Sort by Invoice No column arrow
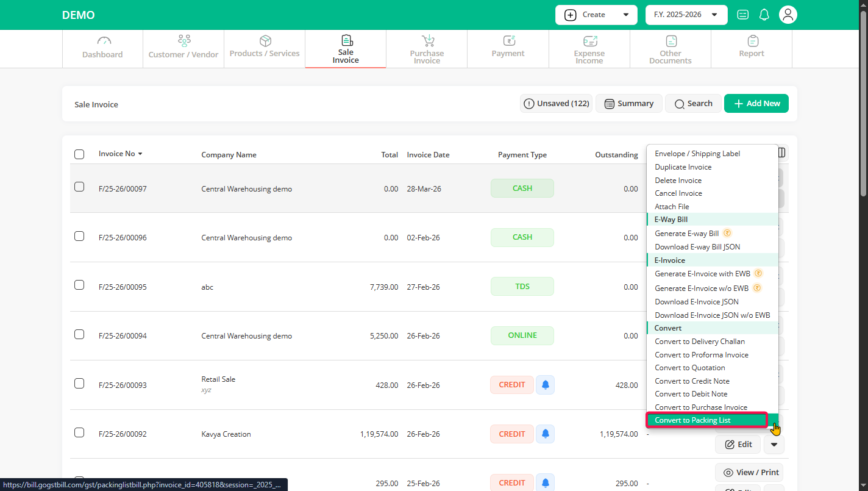 (x=140, y=154)
